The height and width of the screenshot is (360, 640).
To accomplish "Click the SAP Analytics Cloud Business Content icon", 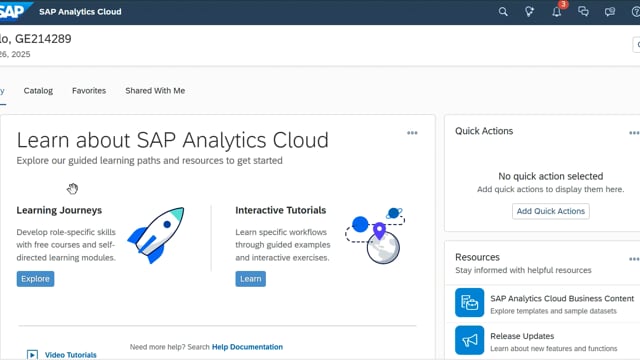I will [469, 303].
